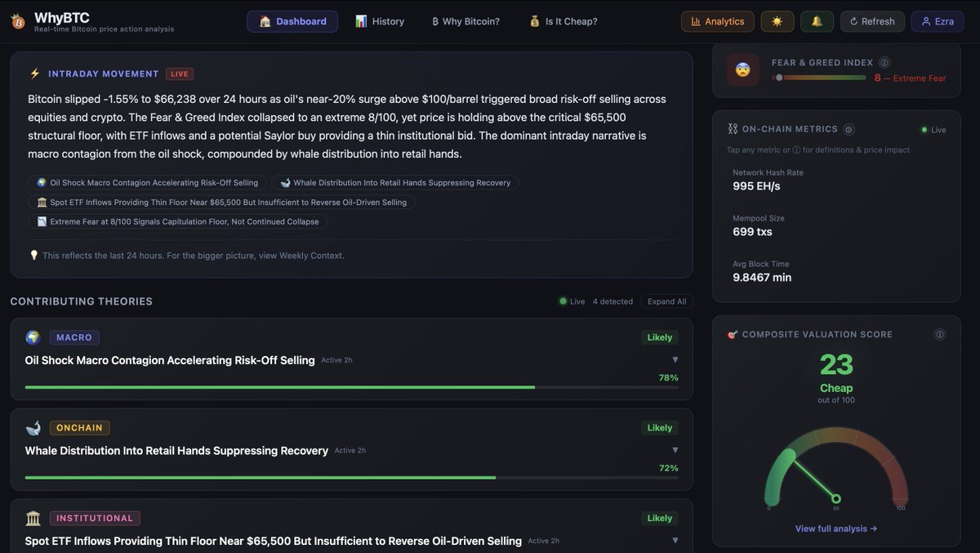Click the 8 — Extreme Fear reading

(x=910, y=78)
